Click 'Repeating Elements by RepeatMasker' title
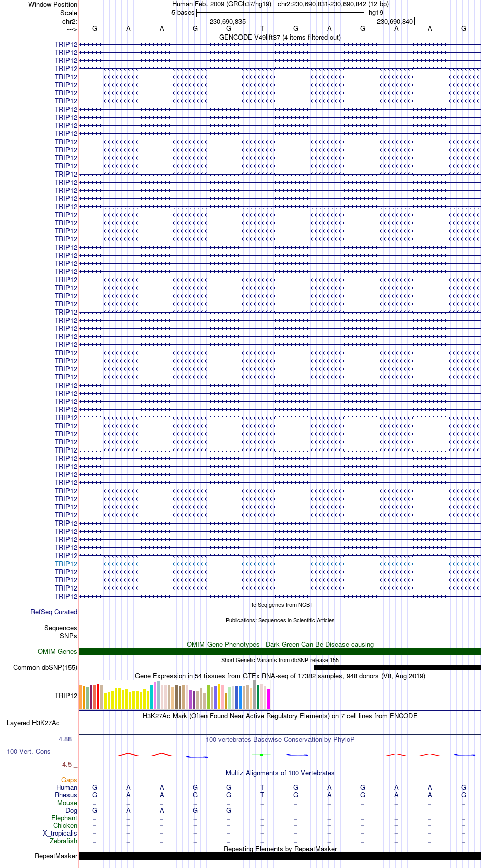This screenshot has height=868, width=482. tap(280, 849)
